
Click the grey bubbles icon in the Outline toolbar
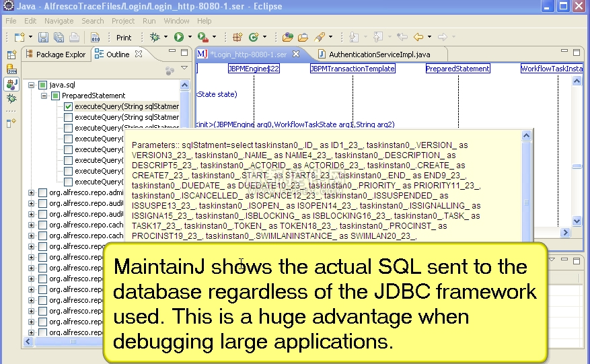point(170,71)
